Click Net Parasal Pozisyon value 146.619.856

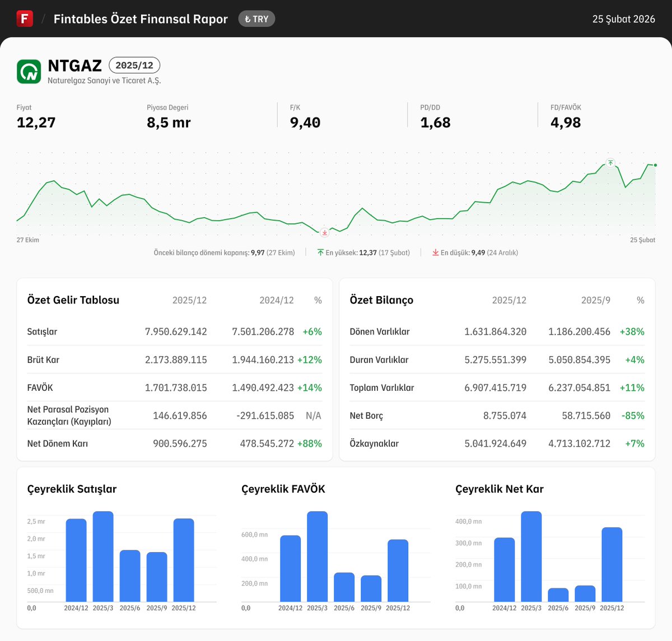(180, 415)
